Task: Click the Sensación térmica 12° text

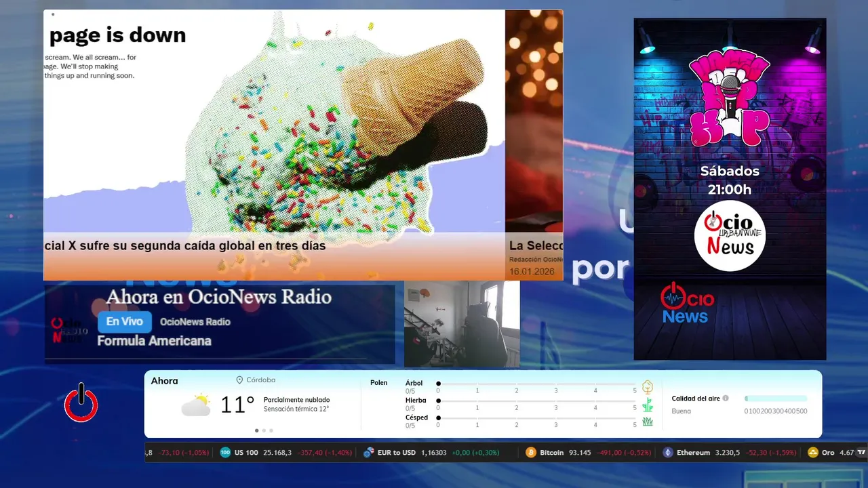Action: (296, 409)
